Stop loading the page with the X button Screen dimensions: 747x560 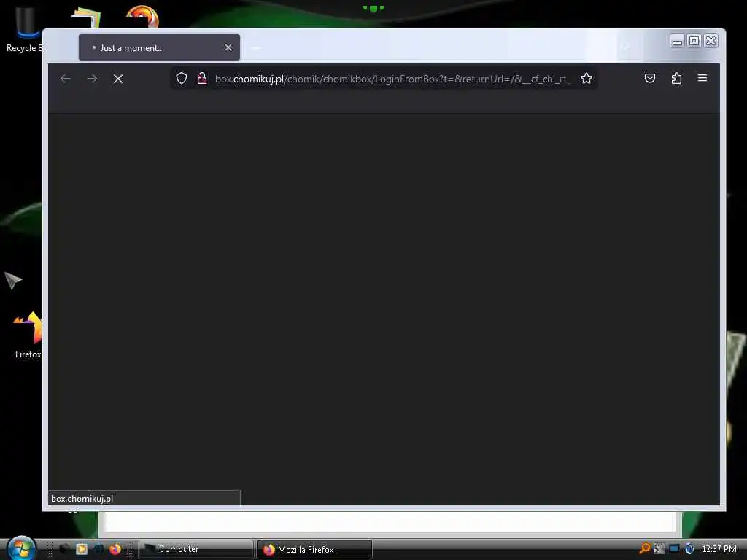tap(118, 79)
